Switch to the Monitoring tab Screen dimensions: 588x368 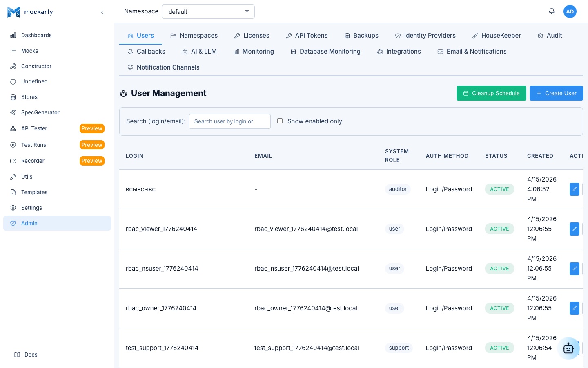[x=254, y=52]
